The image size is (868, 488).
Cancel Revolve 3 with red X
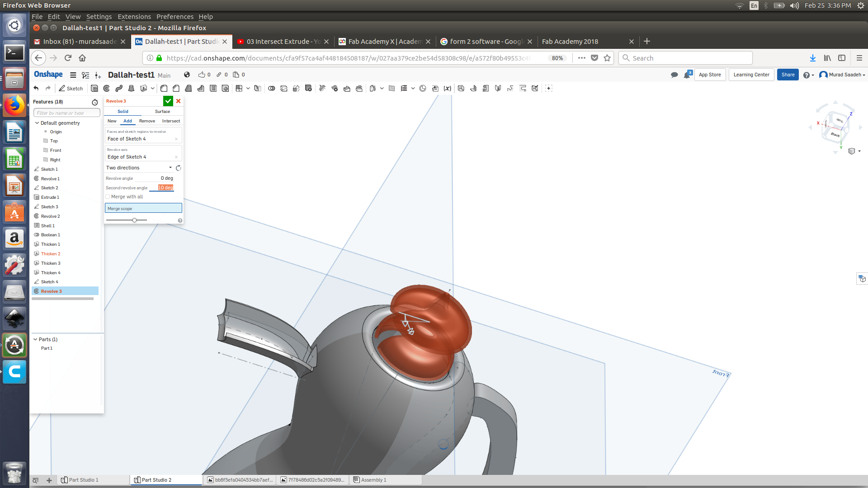coord(179,101)
